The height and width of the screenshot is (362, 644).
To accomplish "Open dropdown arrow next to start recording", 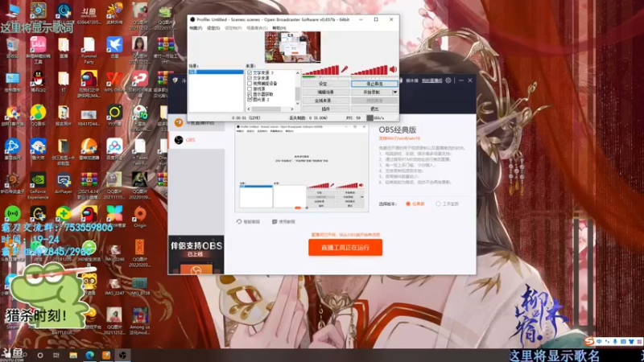I will [x=395, y=92].
